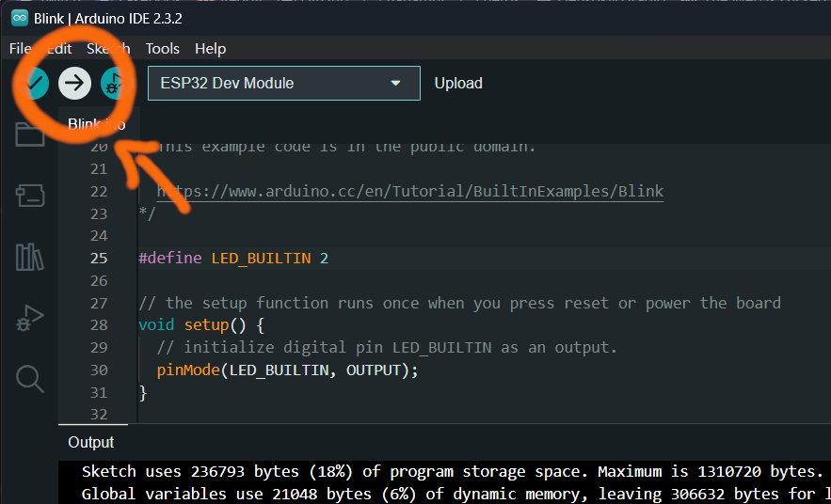The image size is (831, 504).
Task: Click the Verify checkmark button
Action: [x=33, y=83]
